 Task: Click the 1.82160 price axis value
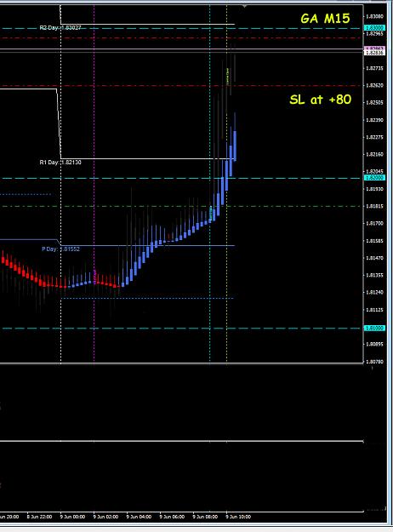tap(375, 154)
